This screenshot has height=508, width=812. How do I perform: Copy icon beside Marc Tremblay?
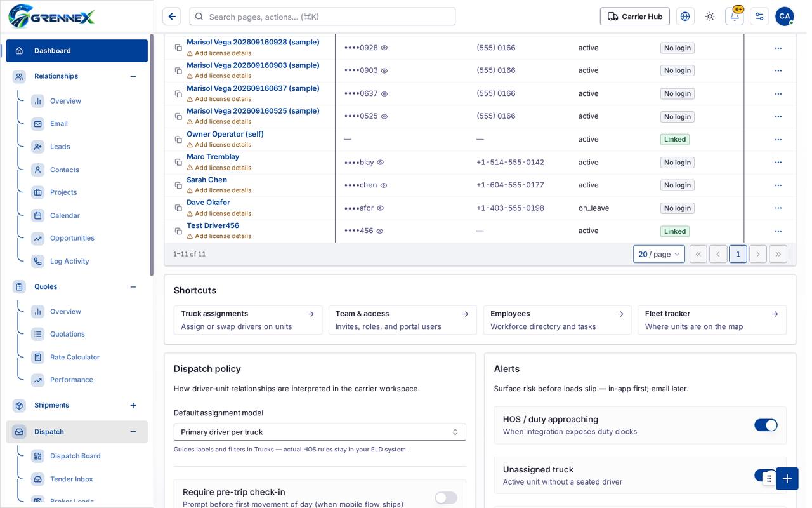pos(178,163)
